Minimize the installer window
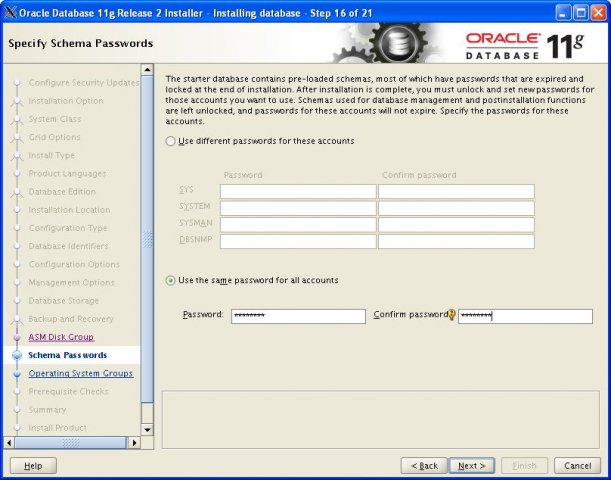The image size is (611, 480). coord(563,12)
